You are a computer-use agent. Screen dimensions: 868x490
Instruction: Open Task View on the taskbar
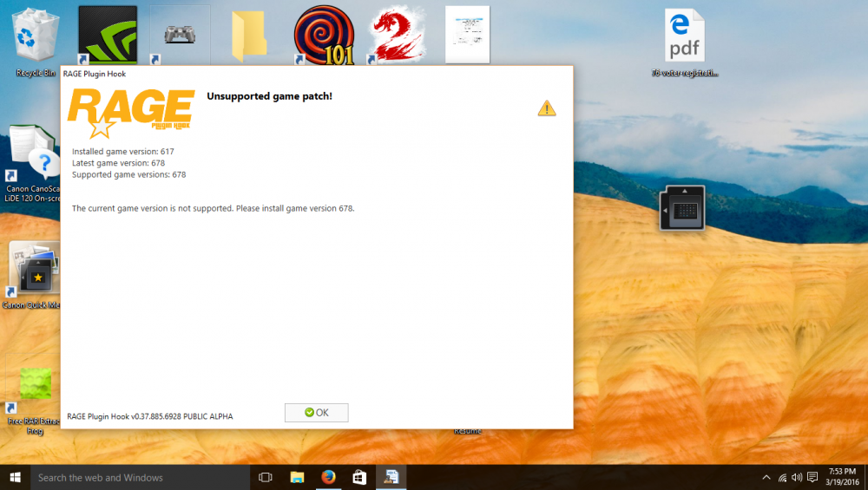265,477
